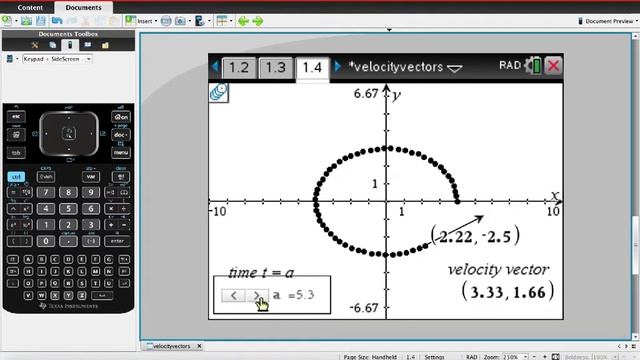This screenshot has width=640, height=360.
Task: Switch to page tab 1.3
Action: point(276,67)
